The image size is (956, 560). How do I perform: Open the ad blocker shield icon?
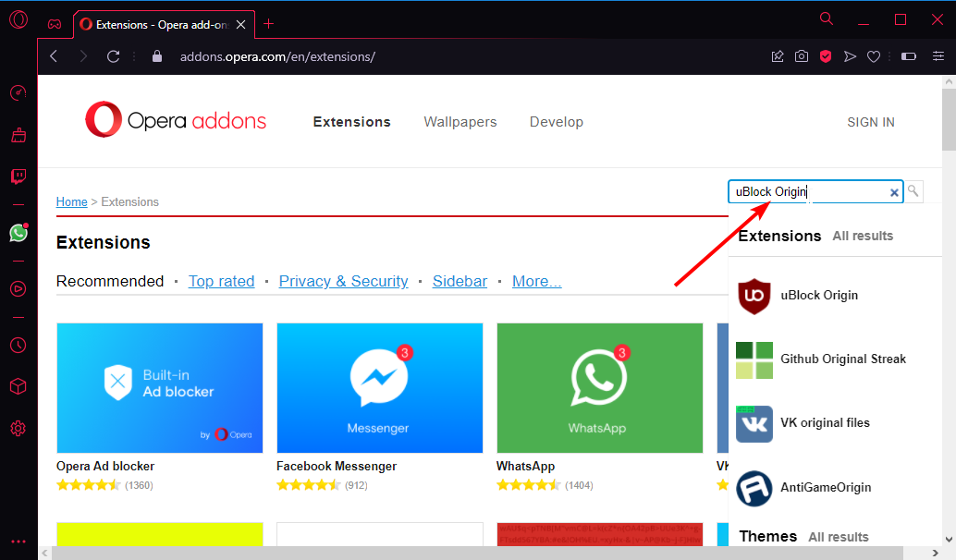click(x=826, y=56)
